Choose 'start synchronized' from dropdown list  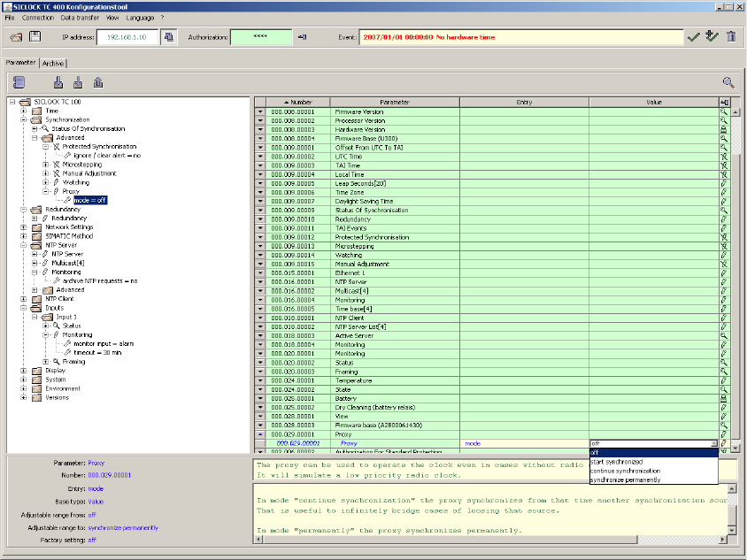coord(617,461)
